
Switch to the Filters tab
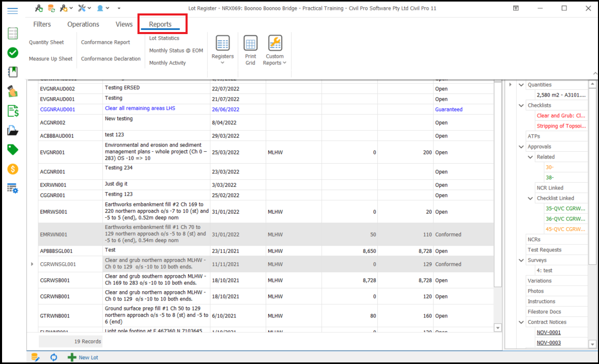point(42,24)
